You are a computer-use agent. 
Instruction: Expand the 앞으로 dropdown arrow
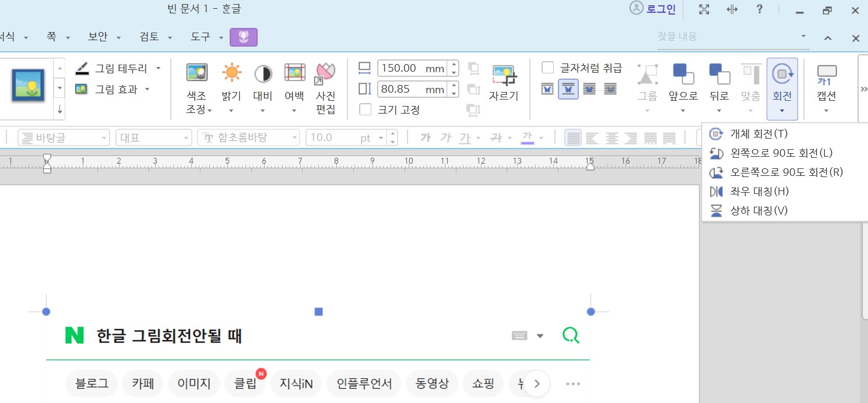(684, 111)
